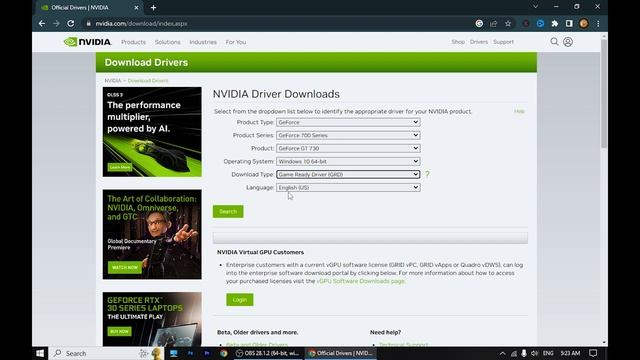640x360 pixels.
Task: Click the question mark beside Download Type
Action: tap(427, 174)
